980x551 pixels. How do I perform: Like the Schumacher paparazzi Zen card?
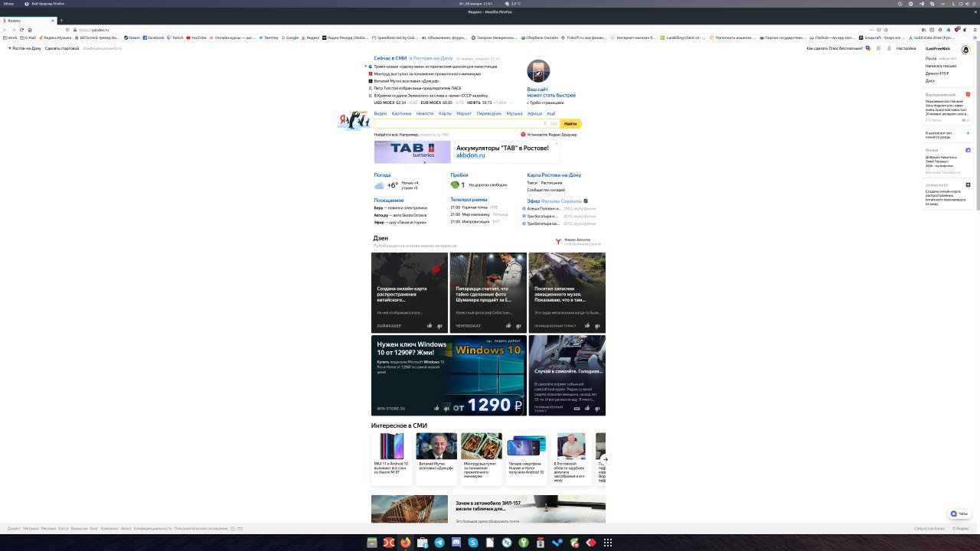click(x=508, y=325)
